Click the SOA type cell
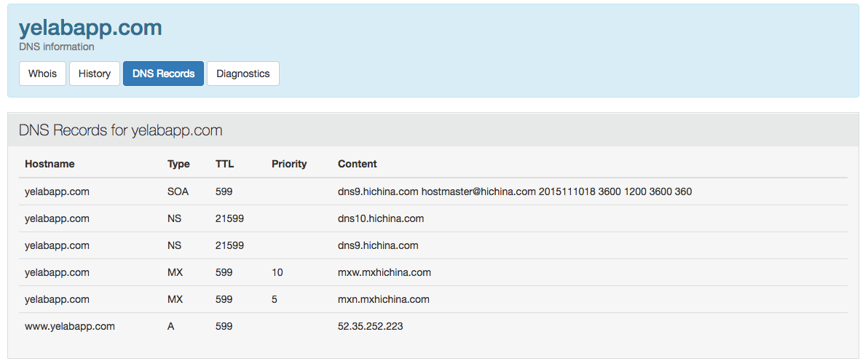The width and height of the screenshot is (868, 364). (178, 191)
